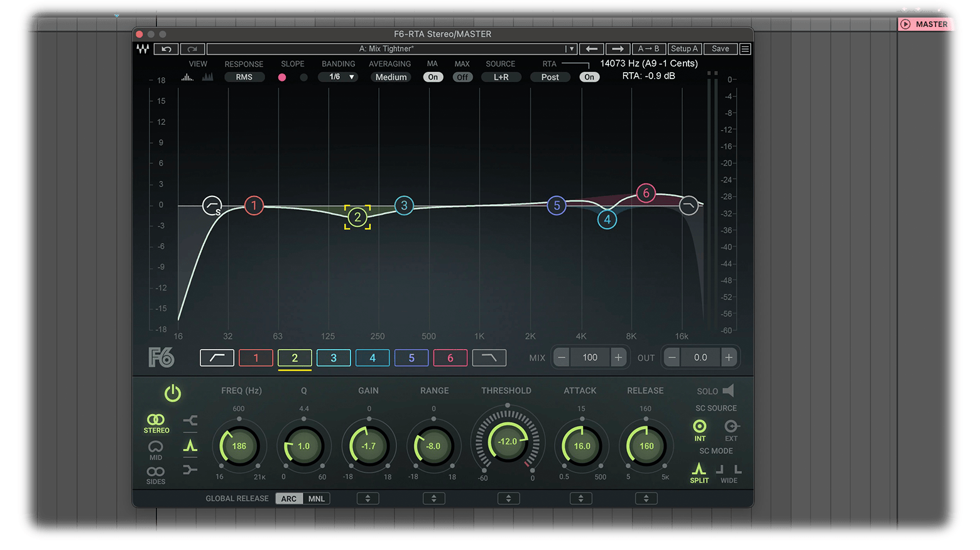Screen dimensions: 980x550
Task: Switch global release to MNL
Action: click(317, 499)
